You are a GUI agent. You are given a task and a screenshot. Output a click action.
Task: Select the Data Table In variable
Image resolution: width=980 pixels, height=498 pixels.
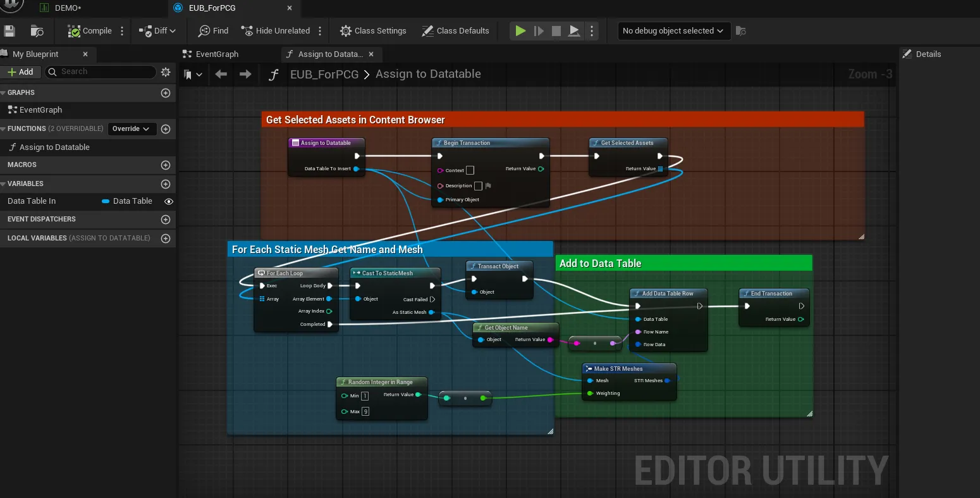click(x=32, y=201)
